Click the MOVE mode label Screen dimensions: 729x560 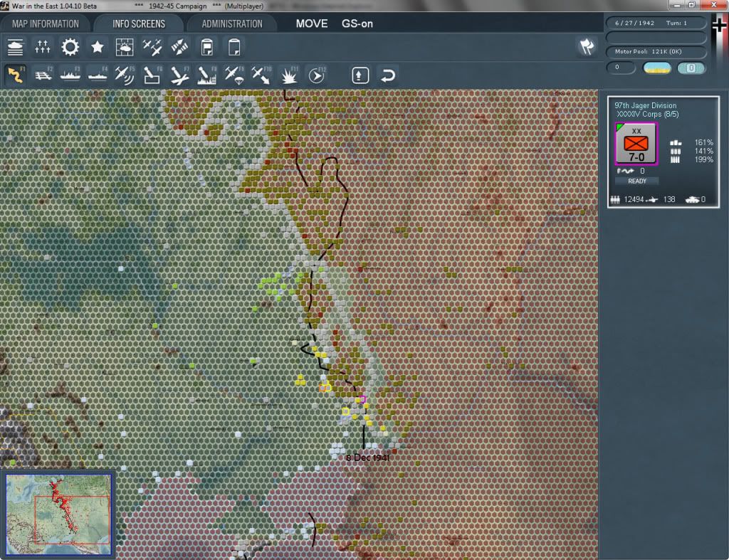tap(312, 23)
